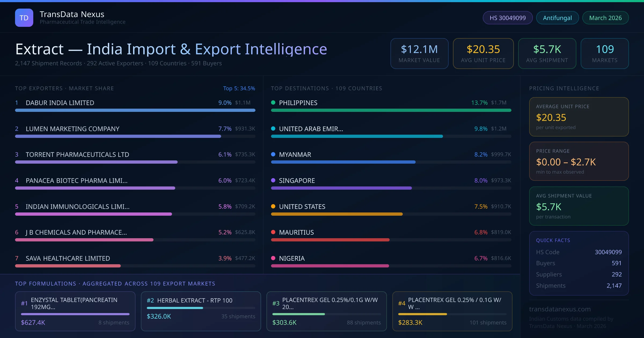The image size is (644, 338).
Task: Click the orange United States dot marker
Action: click(x=273, y=206)
